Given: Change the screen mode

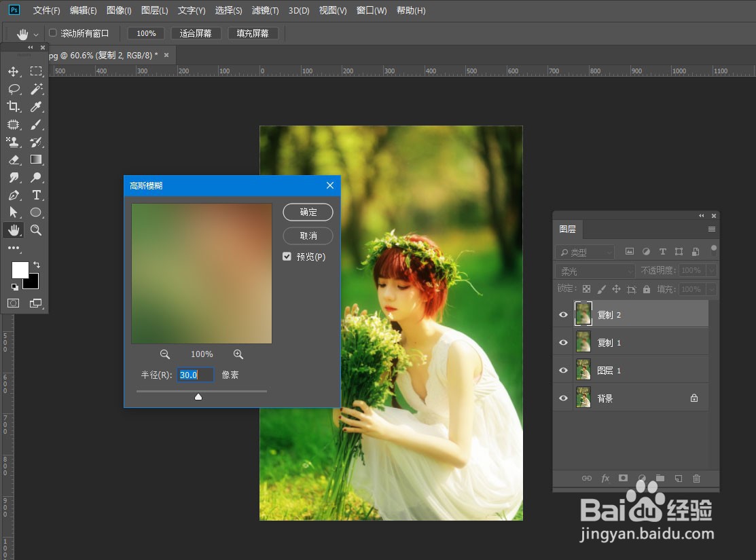Looking at the screenshot, I should click(36, 303).
